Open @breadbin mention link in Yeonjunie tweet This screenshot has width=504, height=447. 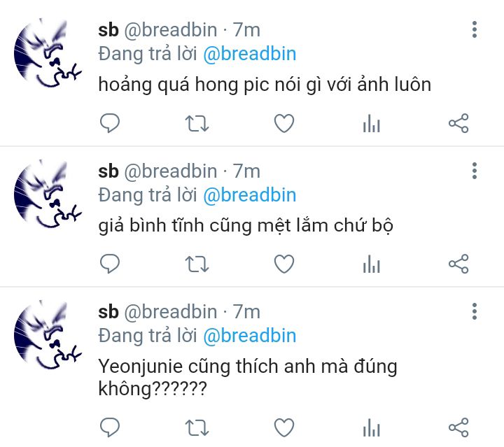click(x=250, y=336)
